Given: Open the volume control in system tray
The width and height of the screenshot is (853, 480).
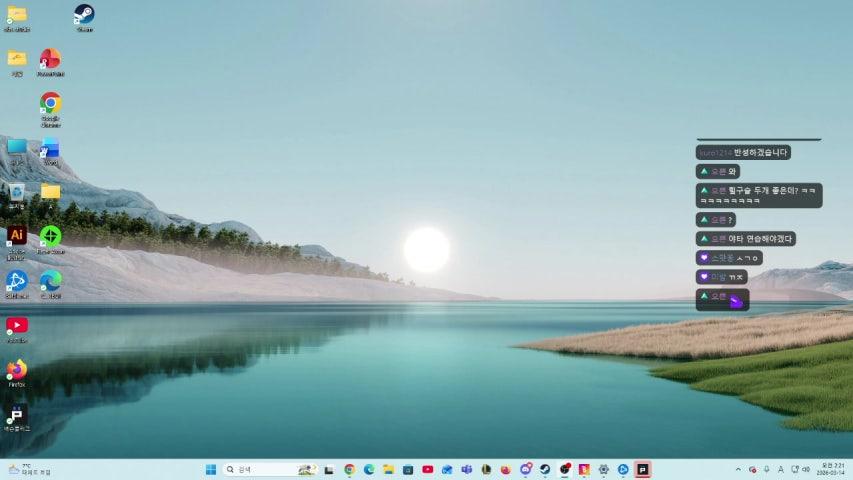Looking at the screenshot, I should coord(806,469).
